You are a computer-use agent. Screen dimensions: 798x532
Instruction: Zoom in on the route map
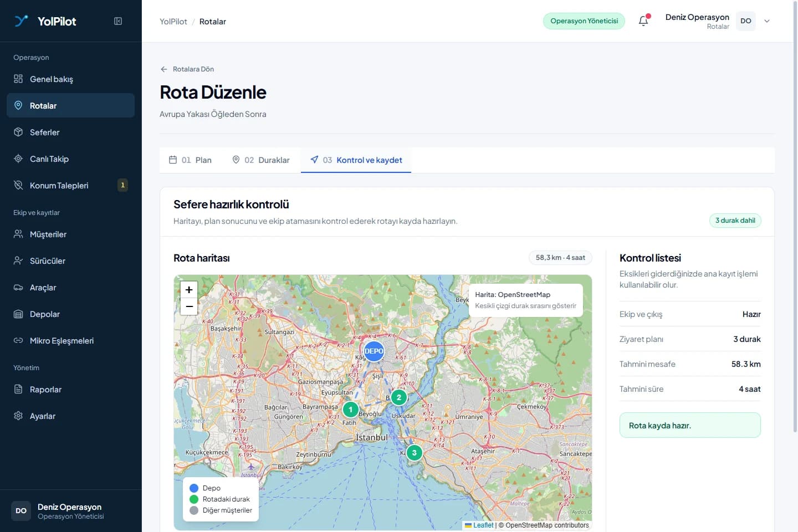(189, 289)
